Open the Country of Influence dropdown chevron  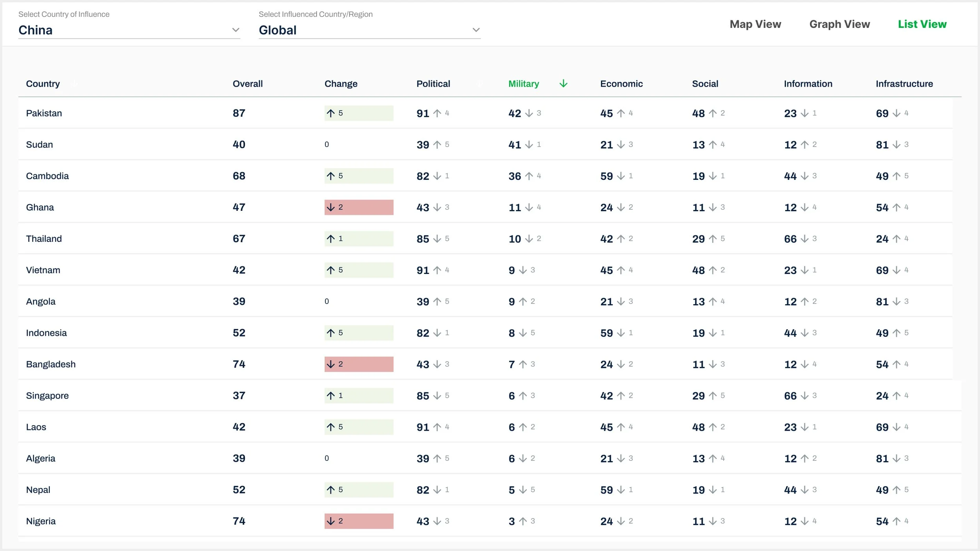[x=236, y=30]
